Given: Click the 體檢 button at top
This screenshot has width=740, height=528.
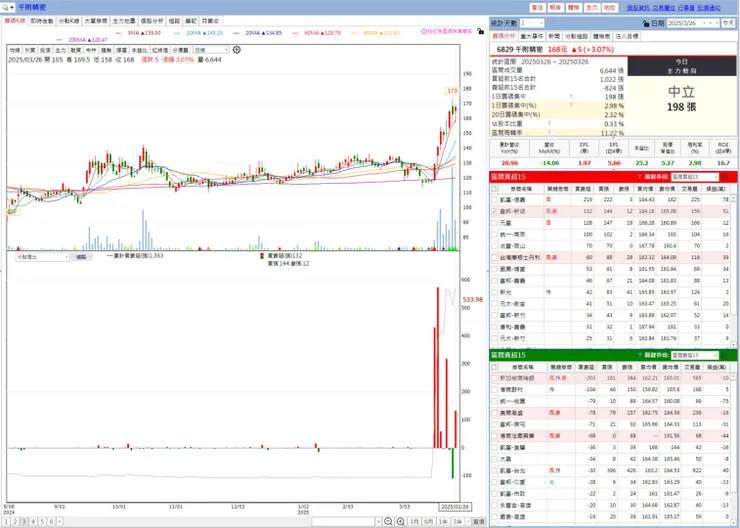Looking at the screenshot, I should tap(573, 8).
